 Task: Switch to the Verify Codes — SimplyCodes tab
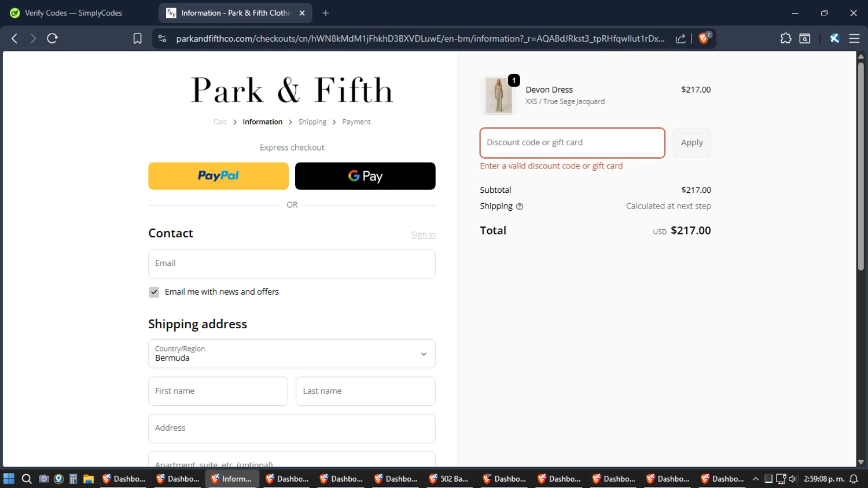73,13
